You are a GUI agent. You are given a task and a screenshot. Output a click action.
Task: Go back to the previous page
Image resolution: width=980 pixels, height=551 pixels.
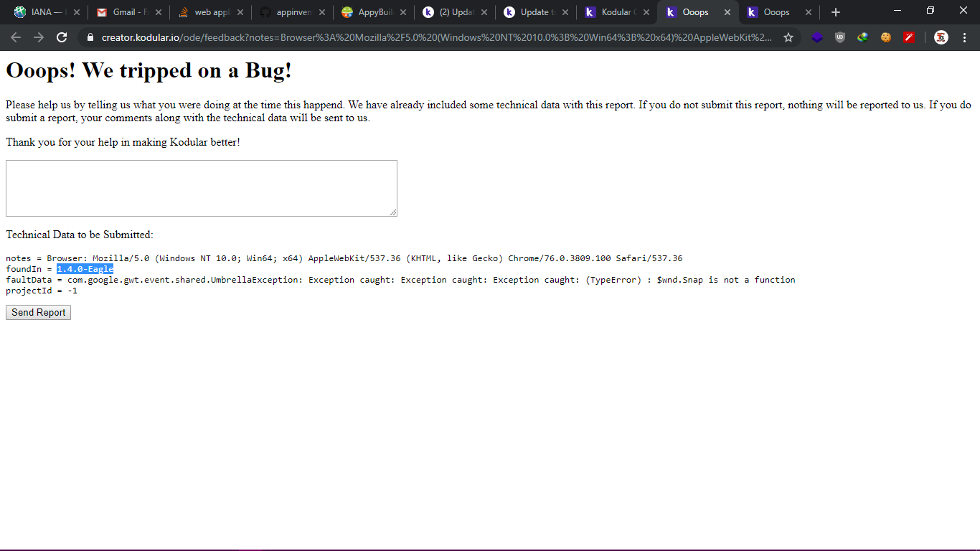point(16,37)
